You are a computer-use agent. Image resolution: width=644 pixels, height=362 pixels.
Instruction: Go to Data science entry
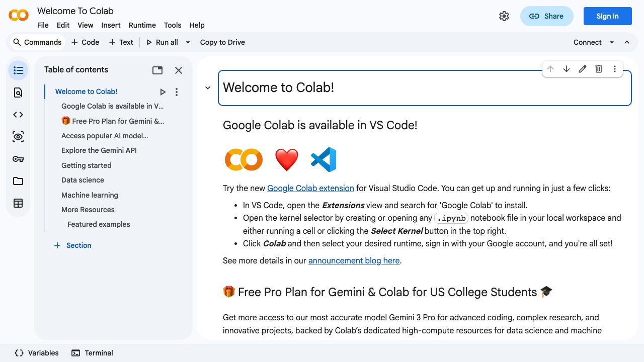click(83, 180)
